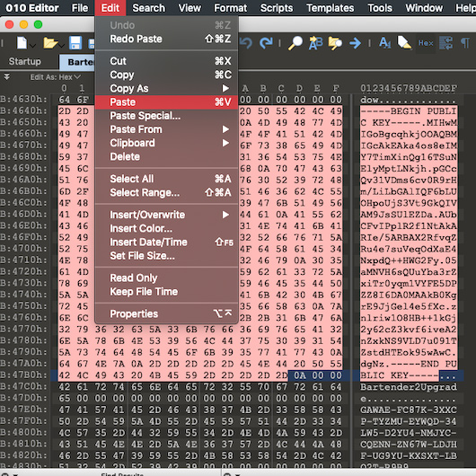Open the Edit As: Hex dropdown
Viewport: 476px width, 476px height.
point(55,77)
